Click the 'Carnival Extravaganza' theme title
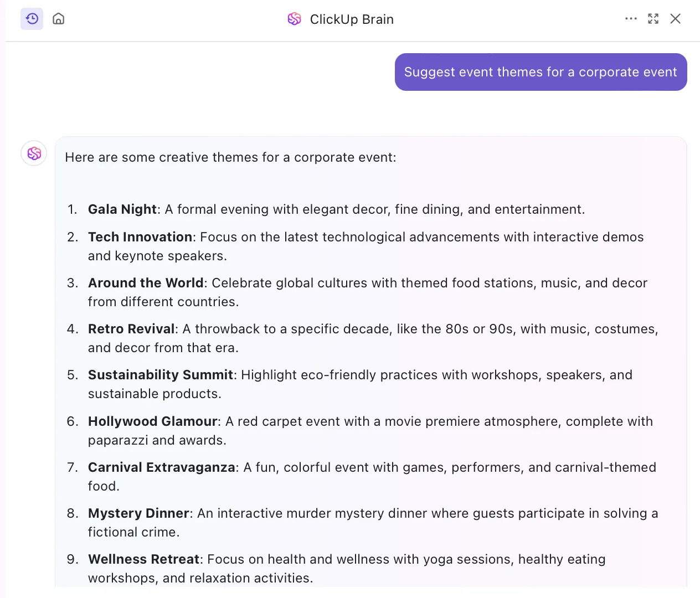This screenshot has width=700, height=598. click(162, 467)
